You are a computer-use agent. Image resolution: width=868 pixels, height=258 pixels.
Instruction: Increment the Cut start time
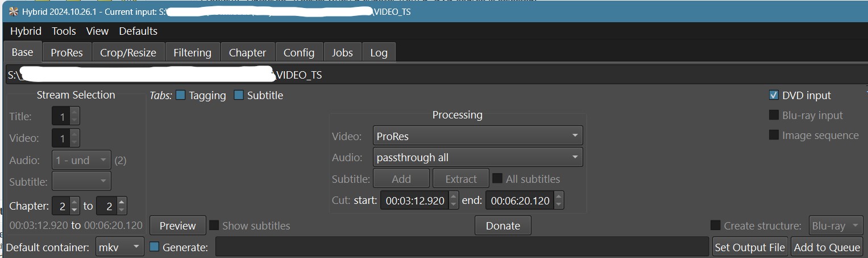(454, 196)
